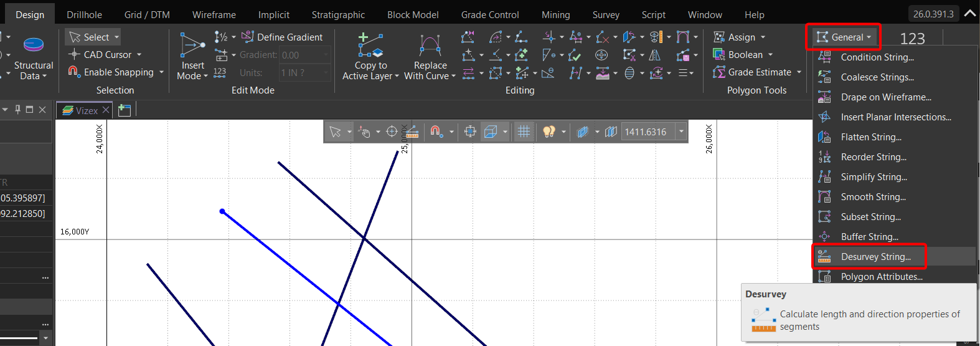Click the zoom extents icon in Vizex toolbar
The height and width of the screenshot is (346, 980).
pos(470,132)
